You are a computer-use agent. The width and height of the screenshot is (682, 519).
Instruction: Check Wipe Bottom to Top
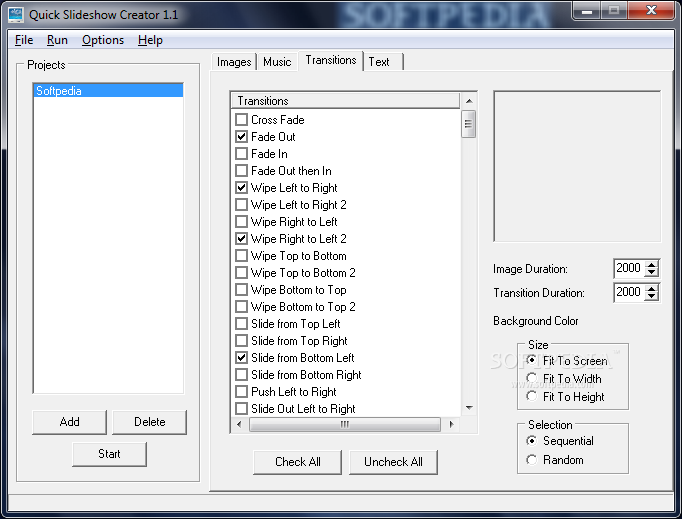(241, 290)
